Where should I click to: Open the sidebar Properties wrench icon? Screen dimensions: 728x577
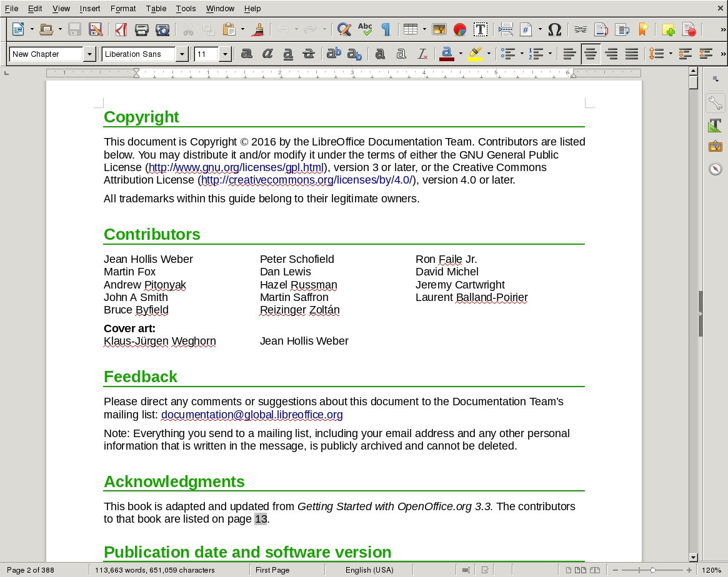(x=716, y=103)
